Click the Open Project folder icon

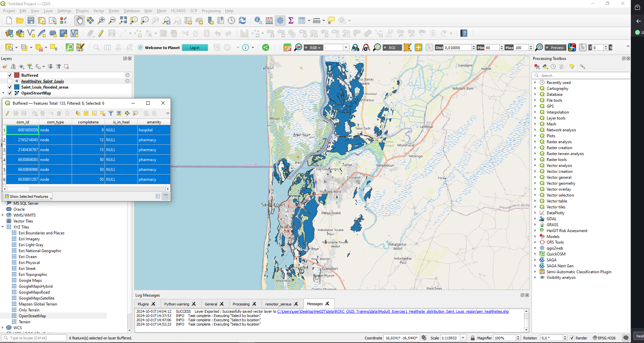click(20, 20)
